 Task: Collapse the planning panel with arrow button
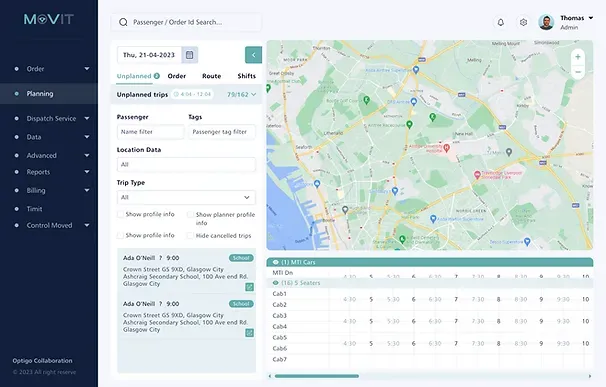[x=254, y=55]
